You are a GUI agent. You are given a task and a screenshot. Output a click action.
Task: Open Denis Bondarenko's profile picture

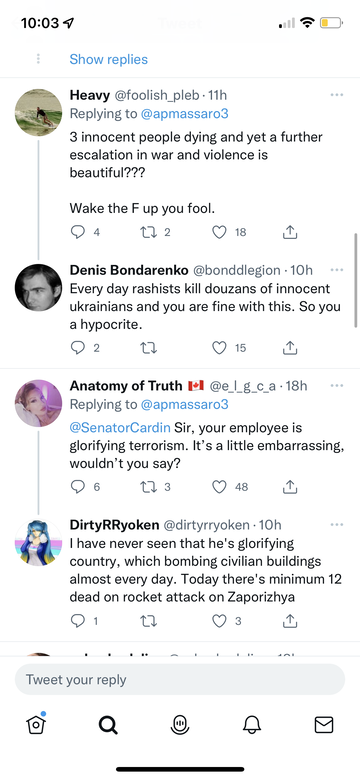click(38, 287)
